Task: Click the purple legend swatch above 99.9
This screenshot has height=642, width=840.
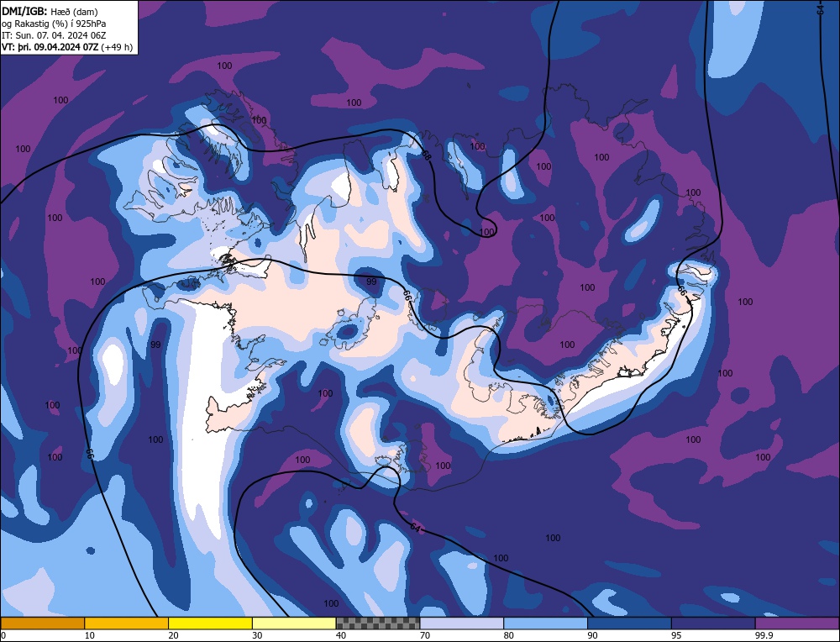Action: click(x=798, y=624)
